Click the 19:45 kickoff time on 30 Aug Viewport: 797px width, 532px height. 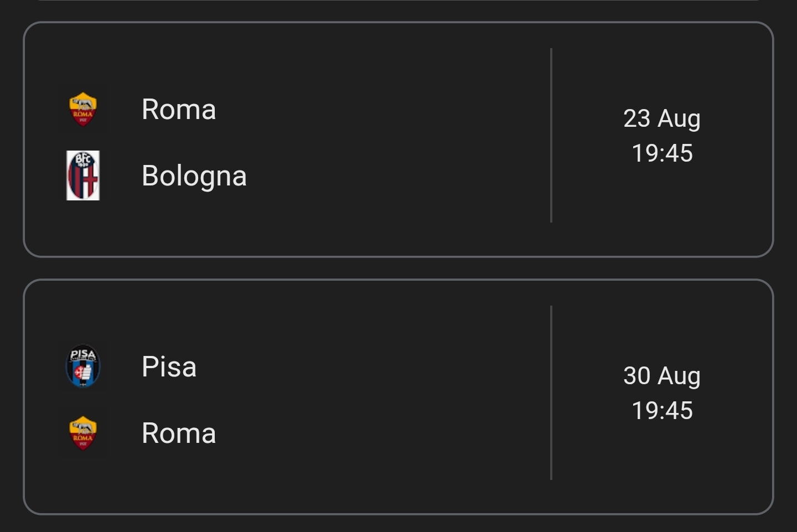[x=662, y=411]
